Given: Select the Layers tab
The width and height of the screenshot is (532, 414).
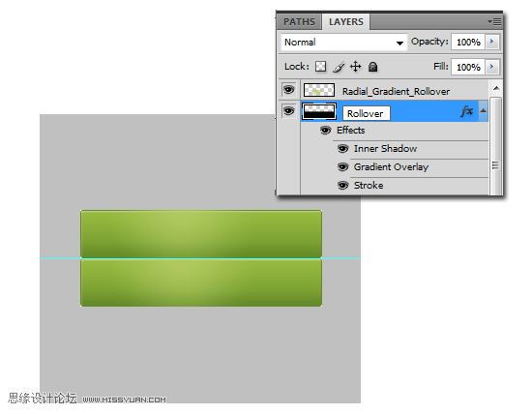Looking at the screenshot, I should 345,22.
